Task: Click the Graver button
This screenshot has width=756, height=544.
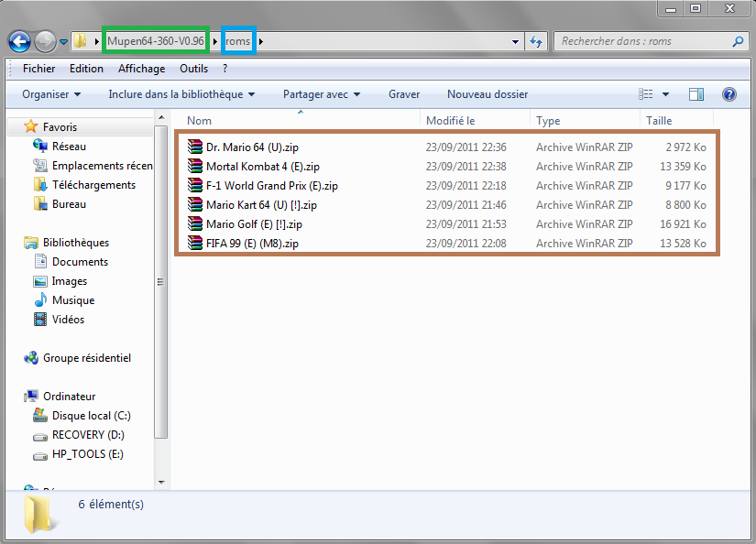Action: pos(404,94)
